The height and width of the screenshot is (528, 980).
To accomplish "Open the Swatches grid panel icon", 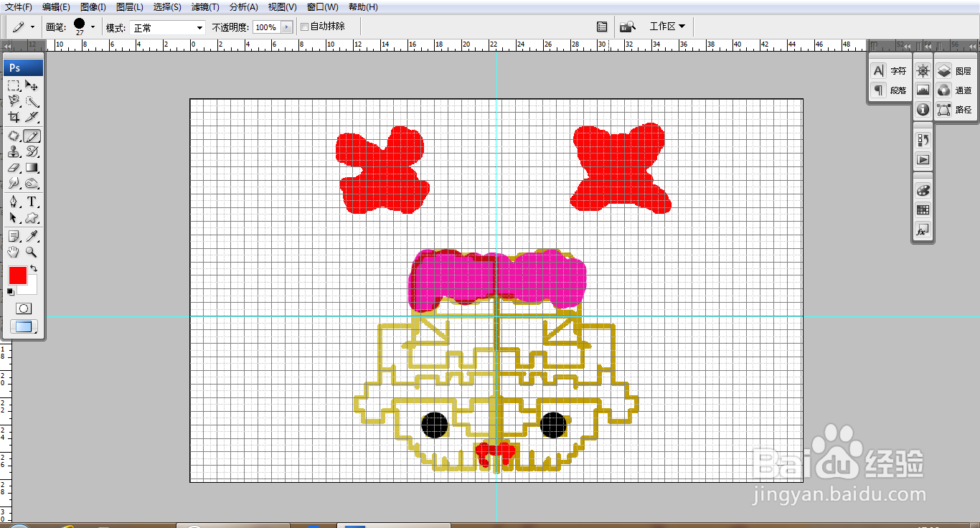I will 923,210.
